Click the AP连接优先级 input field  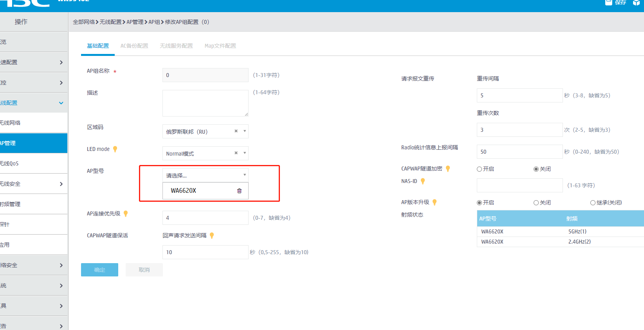206,218
